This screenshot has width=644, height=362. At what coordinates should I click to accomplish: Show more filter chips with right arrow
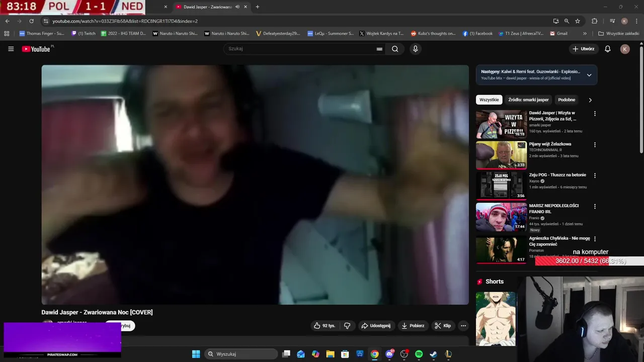pyautogui.click(x=590, y=100)
